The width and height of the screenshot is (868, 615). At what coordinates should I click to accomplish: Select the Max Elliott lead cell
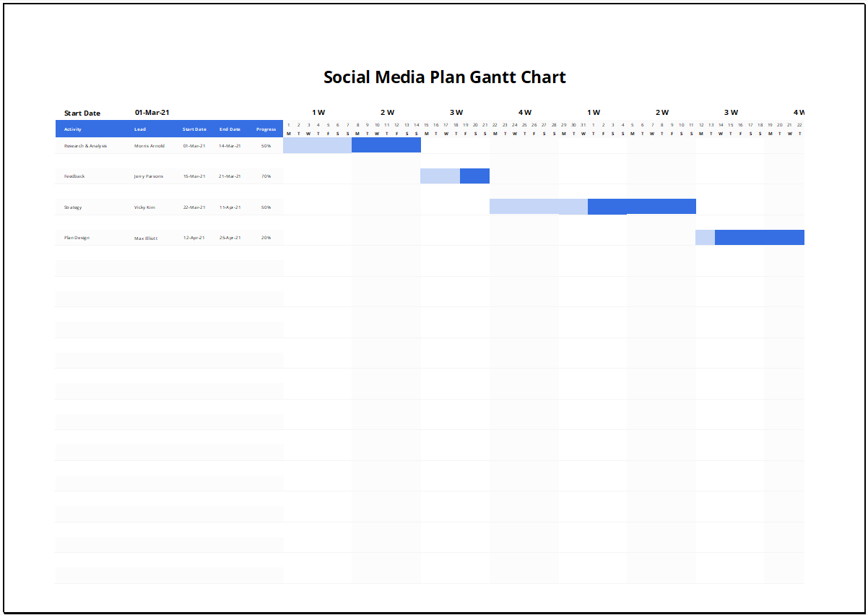[x=145, y=238]
